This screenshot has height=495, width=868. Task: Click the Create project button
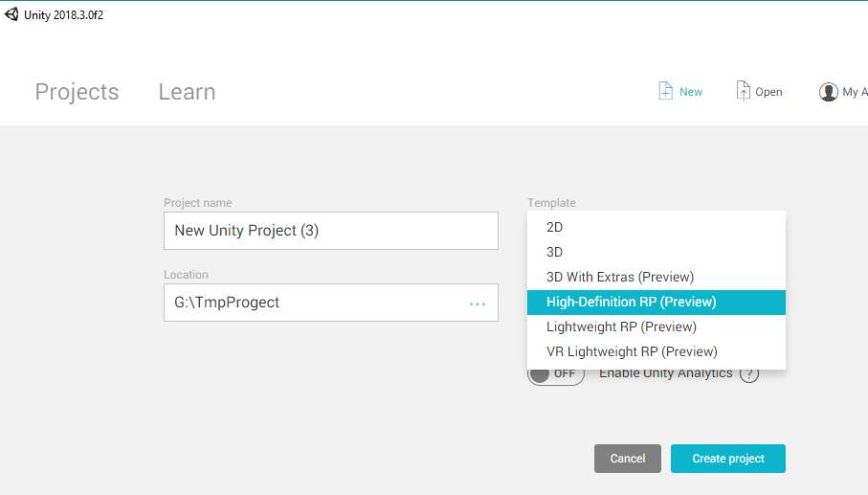point(728,459)
